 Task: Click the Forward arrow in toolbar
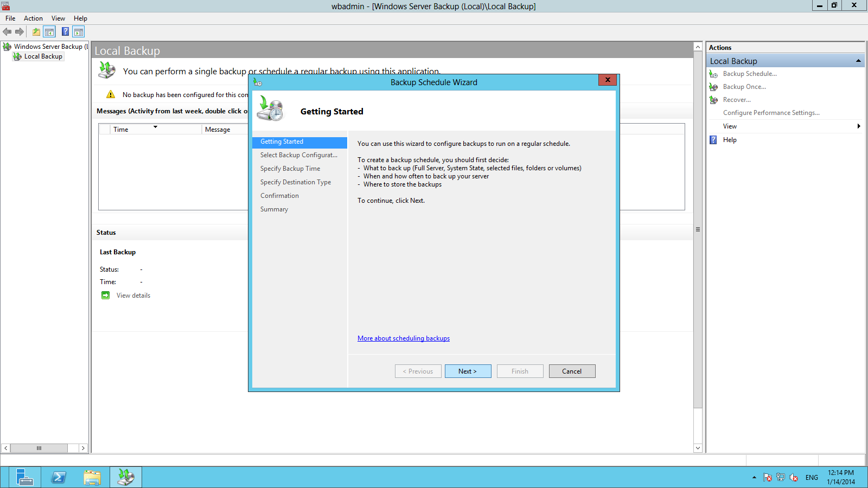click(x=20, y=32)
